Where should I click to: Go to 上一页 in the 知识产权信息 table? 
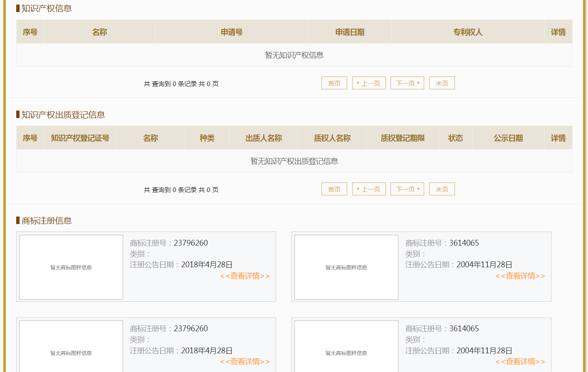(x=369, y=83)
